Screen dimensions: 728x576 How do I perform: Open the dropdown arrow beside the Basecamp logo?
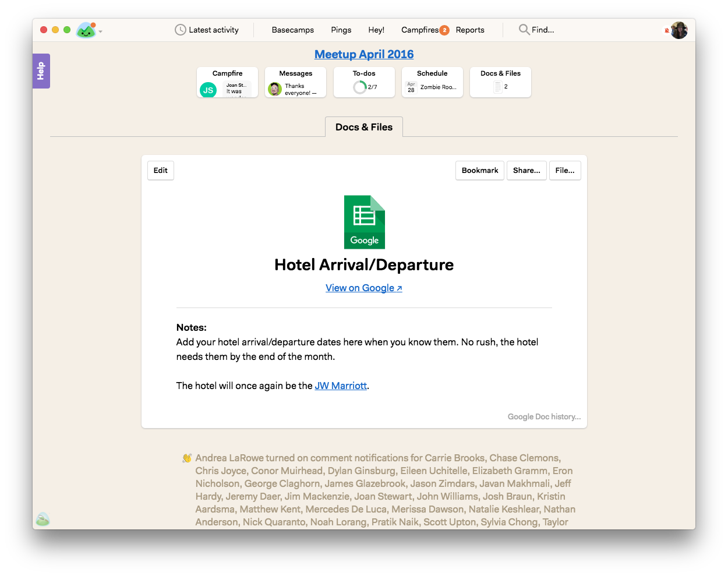pyautogui.click(x=101, y=31)
